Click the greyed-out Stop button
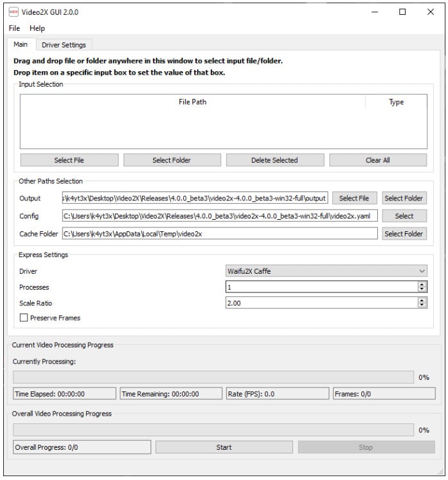Screen dimensions: 448x480 pyautogui.click(x=366, y=447)
